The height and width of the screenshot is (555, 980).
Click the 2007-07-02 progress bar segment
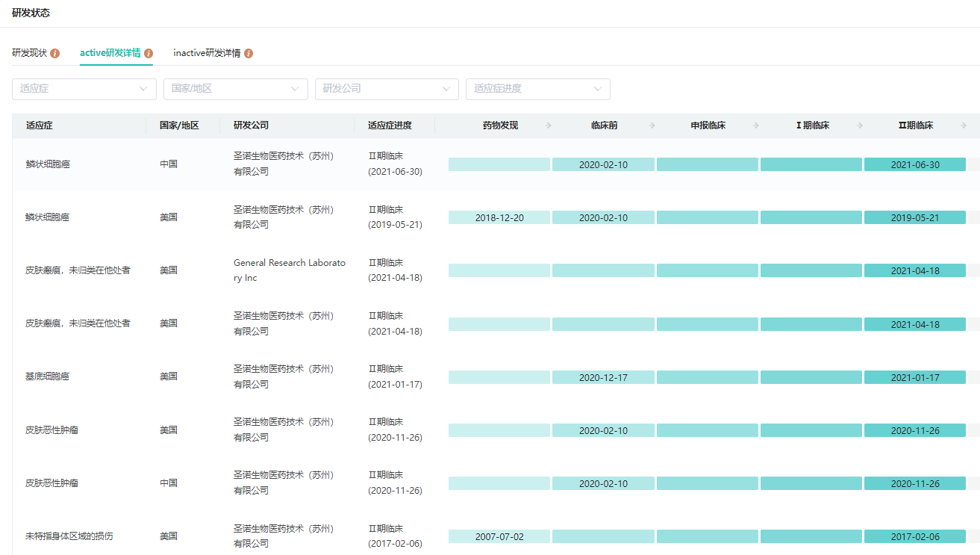pos(499,537)
